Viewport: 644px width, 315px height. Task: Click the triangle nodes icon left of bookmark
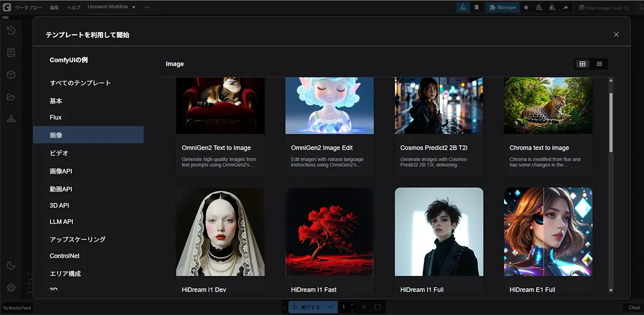[x=463, y=8]
